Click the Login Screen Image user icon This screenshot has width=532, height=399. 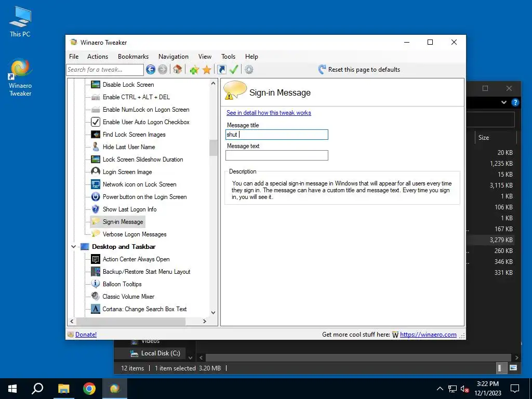point(96,171)
